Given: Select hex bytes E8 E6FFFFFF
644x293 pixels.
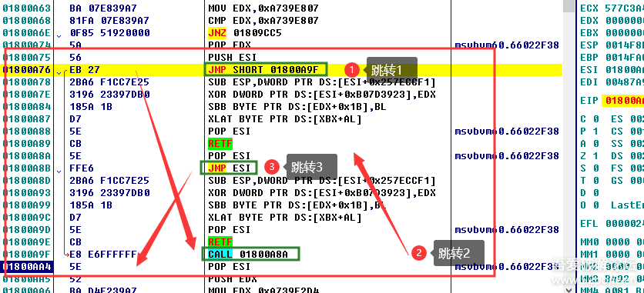Looking at the screenshot, I should click(102, 254).
